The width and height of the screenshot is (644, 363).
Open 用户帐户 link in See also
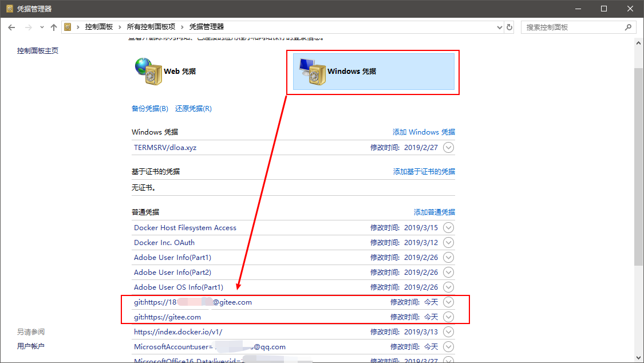[x=31, y=346]
